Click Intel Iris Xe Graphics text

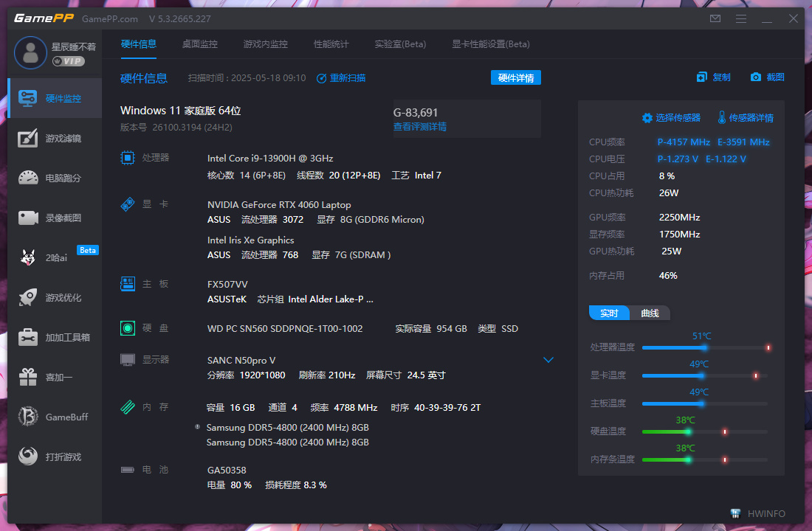click(x=251, y=240)
